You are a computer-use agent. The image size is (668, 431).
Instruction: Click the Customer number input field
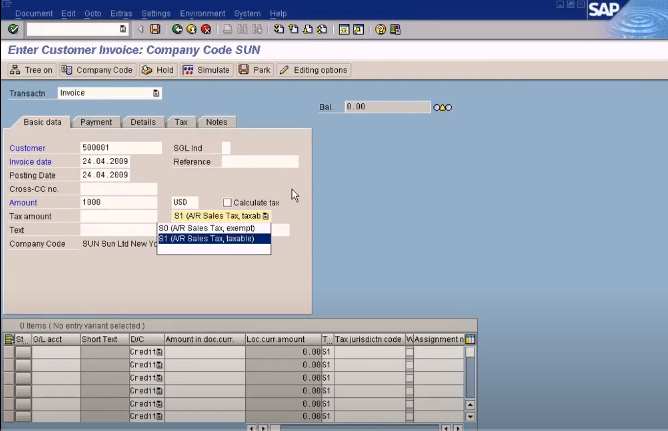pos(121,148)
